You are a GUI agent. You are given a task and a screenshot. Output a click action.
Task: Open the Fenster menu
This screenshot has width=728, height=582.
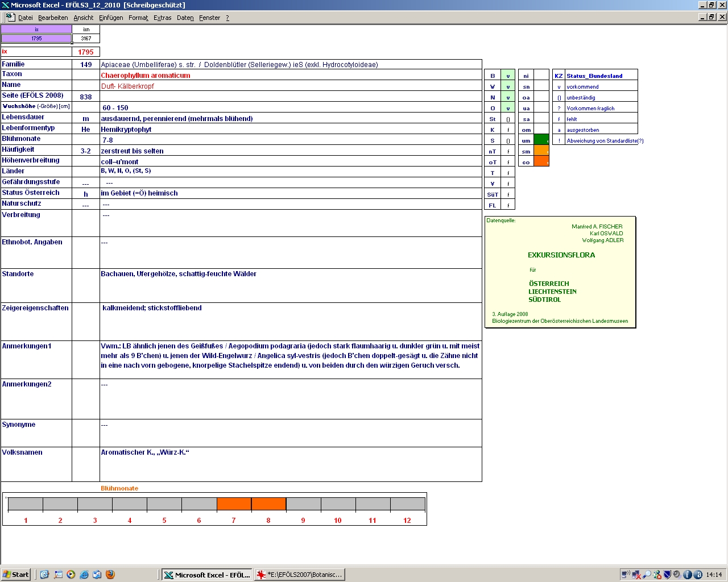coord(210,18)
